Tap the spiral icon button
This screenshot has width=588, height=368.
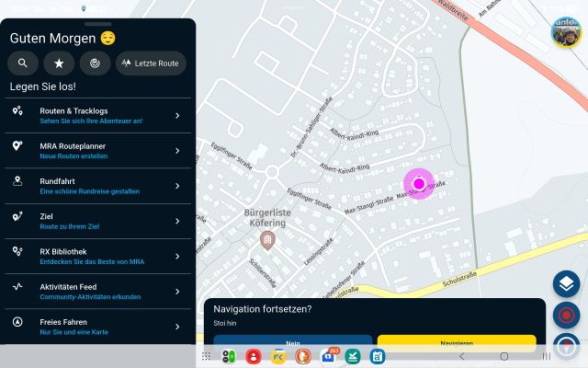(x=95, y=63)
